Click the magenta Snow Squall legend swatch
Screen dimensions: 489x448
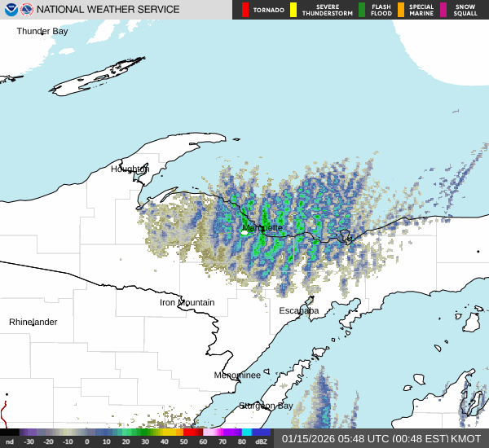tap(444, 10)
